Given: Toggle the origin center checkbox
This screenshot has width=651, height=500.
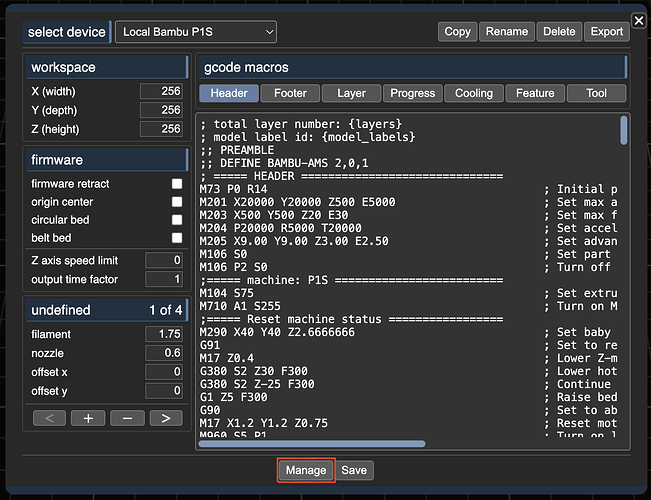Looking at the screenshot, I should click(x=177, y=202).
